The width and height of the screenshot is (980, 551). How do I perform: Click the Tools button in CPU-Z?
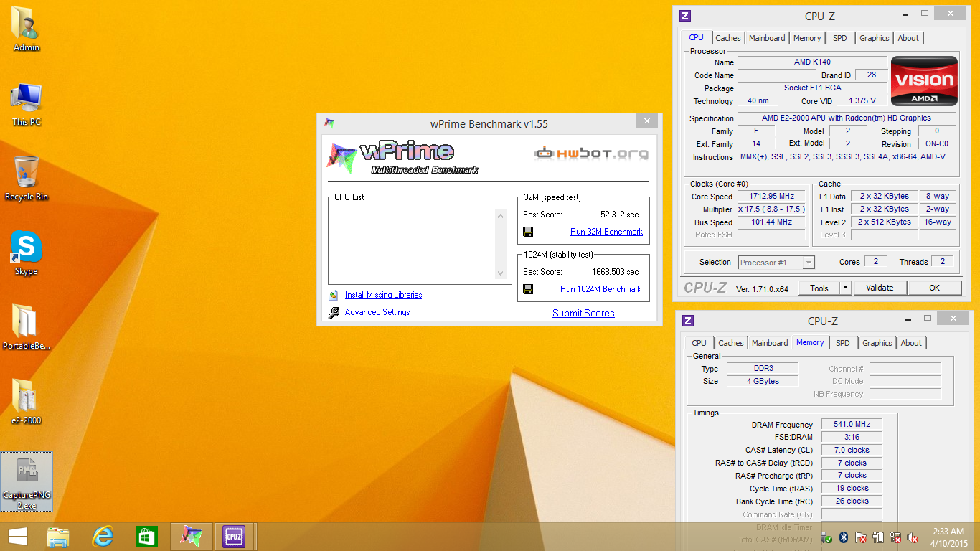coord(819,288)
